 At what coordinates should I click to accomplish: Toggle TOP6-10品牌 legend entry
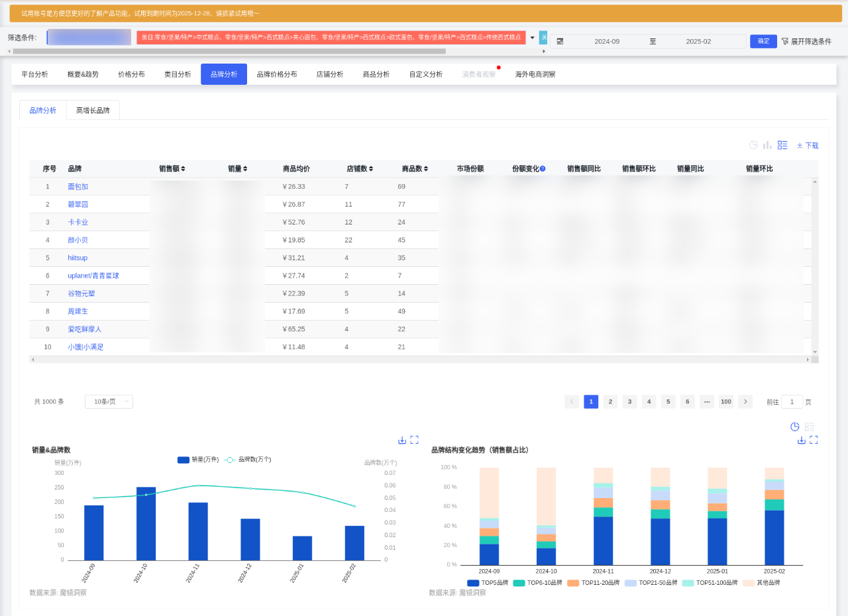click(537, 583)
